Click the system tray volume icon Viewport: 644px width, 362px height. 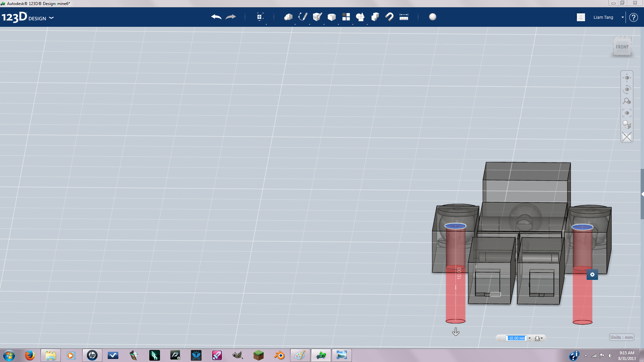pos(610,356)
